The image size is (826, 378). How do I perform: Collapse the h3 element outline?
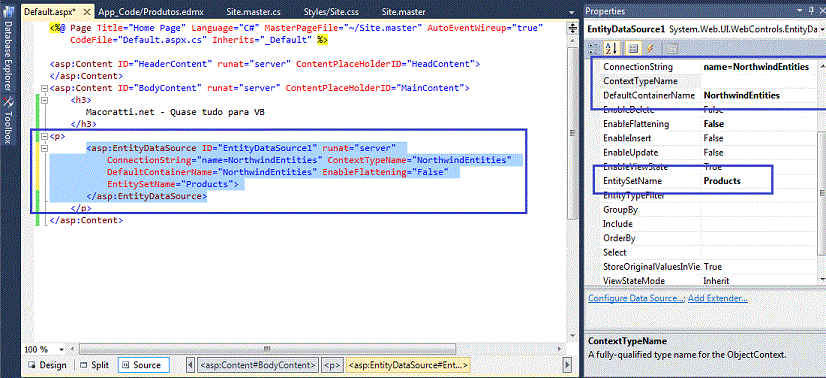pos(44,100)
